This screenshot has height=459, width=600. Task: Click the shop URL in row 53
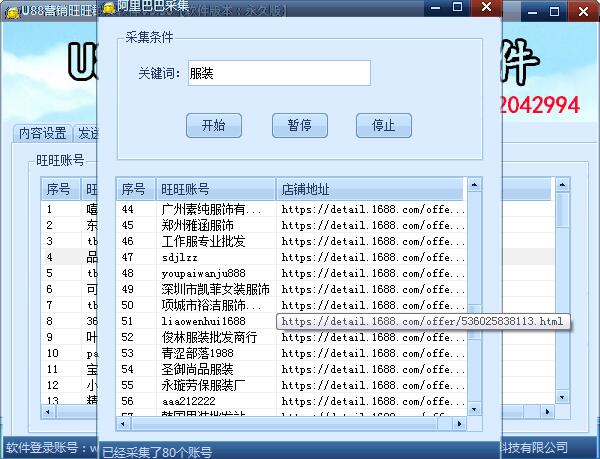click(373, 353)
